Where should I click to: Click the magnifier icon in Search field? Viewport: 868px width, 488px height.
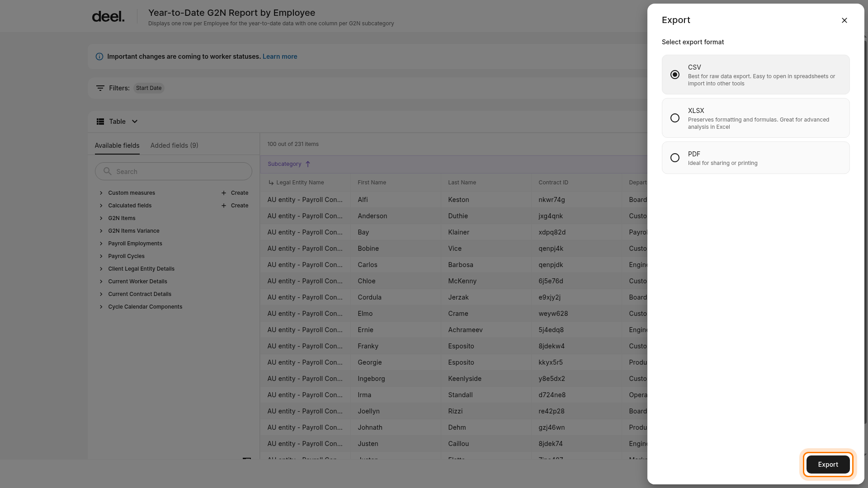[x=108, y=171]
